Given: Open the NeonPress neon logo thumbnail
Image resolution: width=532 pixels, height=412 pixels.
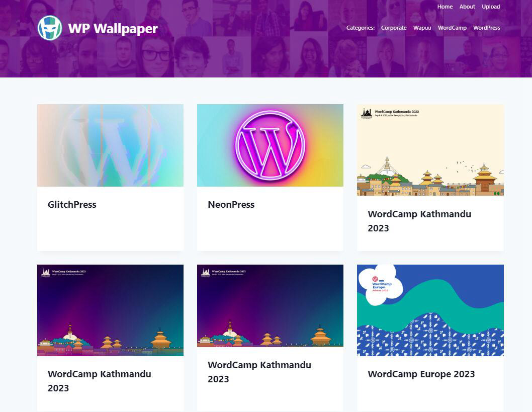Looking at the screenshot, I should click(270, 145).
